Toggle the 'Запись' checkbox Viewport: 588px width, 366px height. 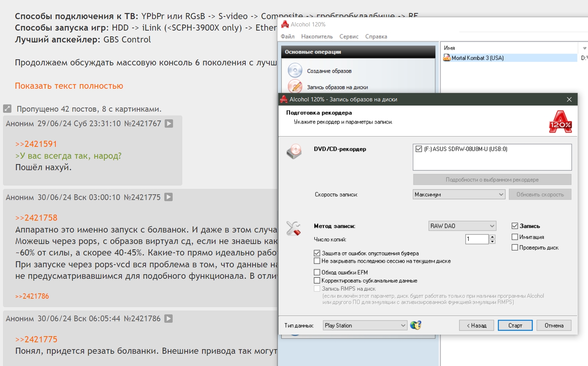pos(515,226)
